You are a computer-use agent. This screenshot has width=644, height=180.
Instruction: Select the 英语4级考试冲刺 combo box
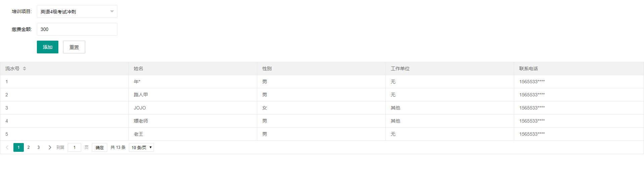[77, 11]
